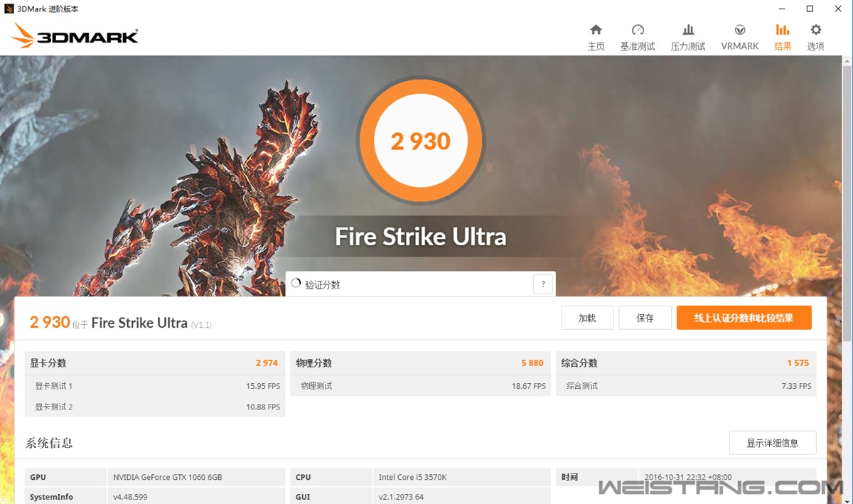The image size is (853, 504).
Task: Minimize the 3DMark window
Action: (x=782, y=9)
